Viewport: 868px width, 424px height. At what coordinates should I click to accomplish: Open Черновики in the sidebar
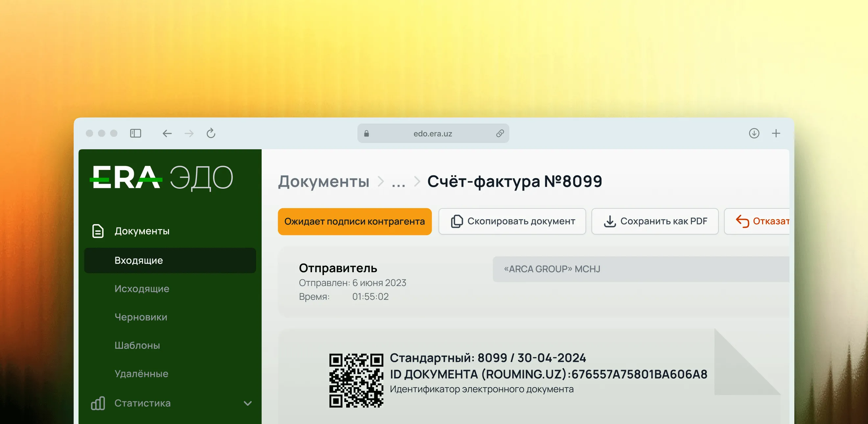141,317
